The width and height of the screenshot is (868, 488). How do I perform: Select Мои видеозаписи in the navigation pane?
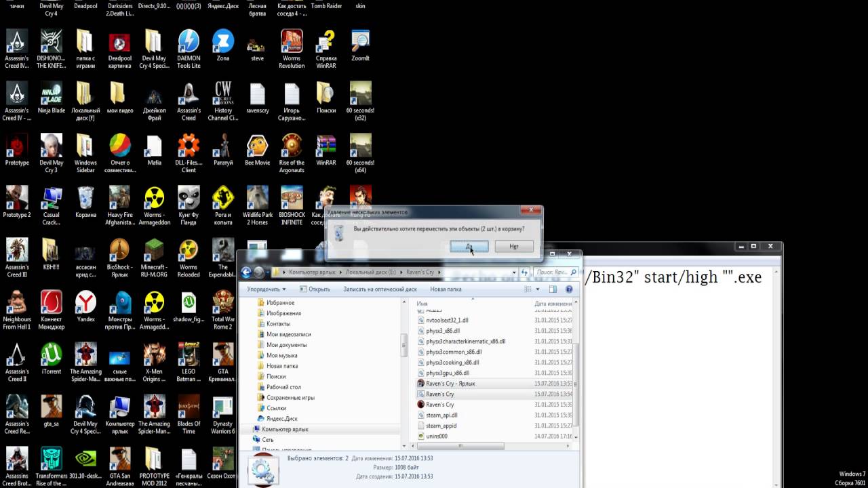pyautogui.click(x=288, y=334)
